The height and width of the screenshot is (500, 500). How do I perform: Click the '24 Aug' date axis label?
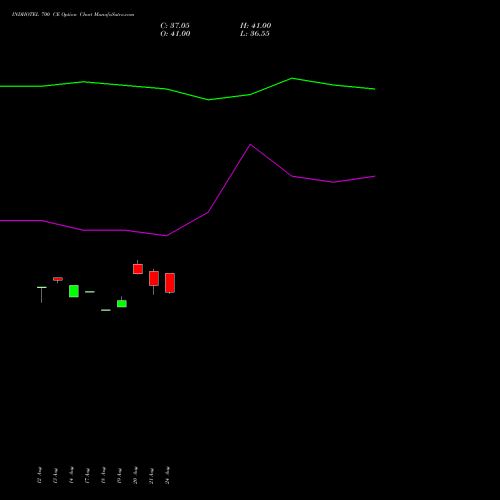tap(167, 475)
